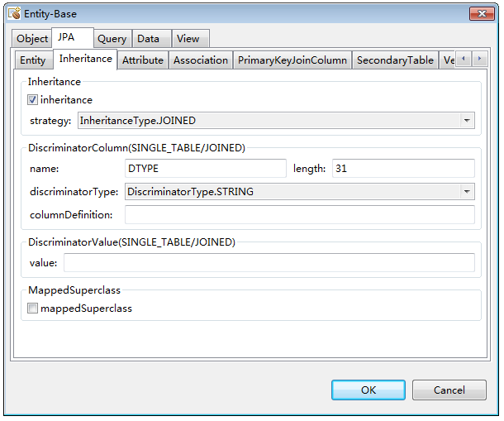The height and width of the screenshot is (421, 504).
Task: Go to the View tab
Action: click(x=188, y=39)
